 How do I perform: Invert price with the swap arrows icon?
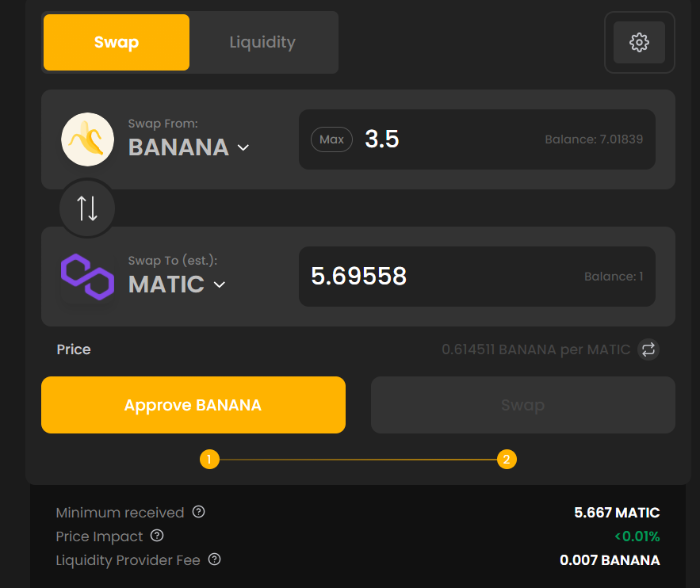pyautogui.click(x=648, y=349)
